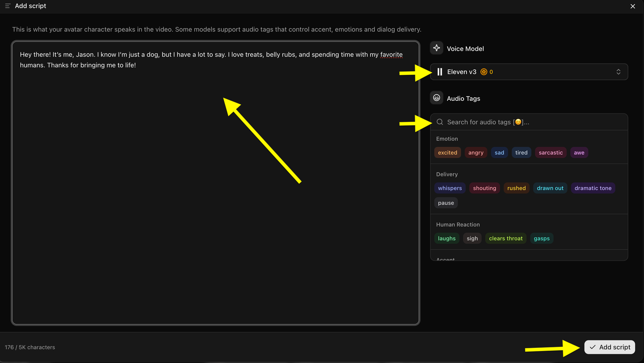Add the sarcastic emotion tag
This screenshot has width=644, height=363.
tap(551, 153)
